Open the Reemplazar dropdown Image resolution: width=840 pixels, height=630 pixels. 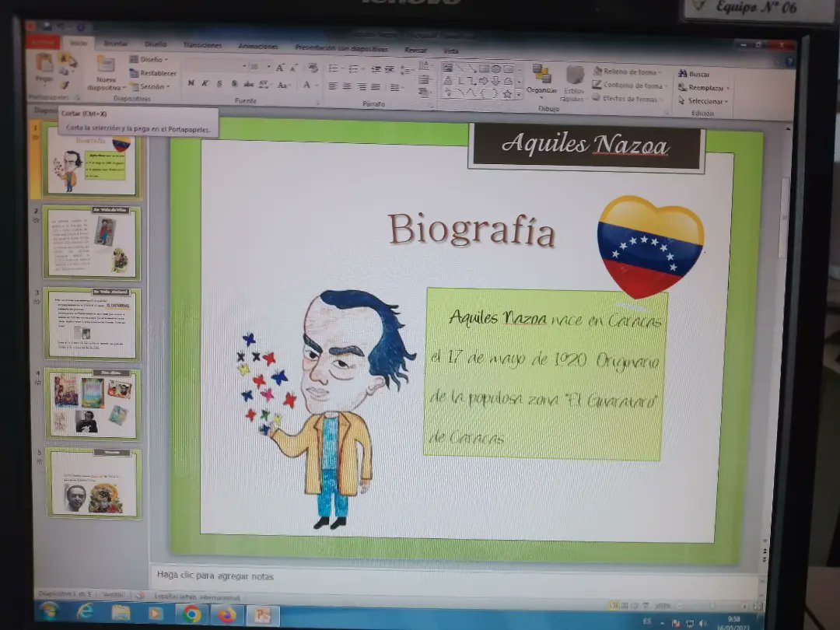pyautogui.click(x=704, y=87)
